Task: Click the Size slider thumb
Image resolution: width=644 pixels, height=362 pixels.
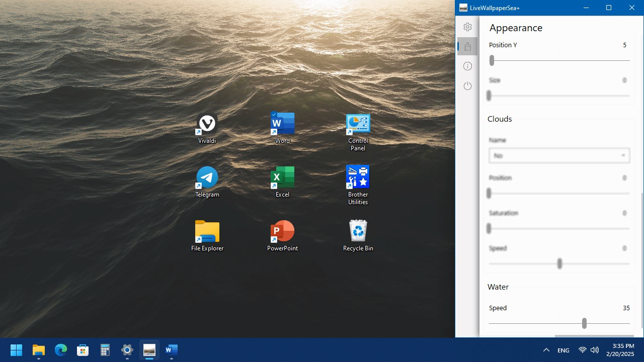Action: 489,96
